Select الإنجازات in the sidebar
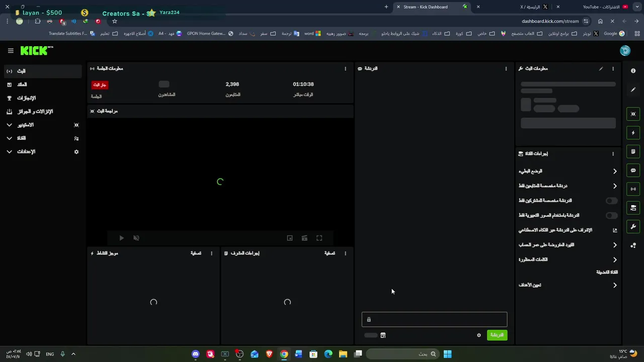The image size is (644, 362). [x=43, y=98]
